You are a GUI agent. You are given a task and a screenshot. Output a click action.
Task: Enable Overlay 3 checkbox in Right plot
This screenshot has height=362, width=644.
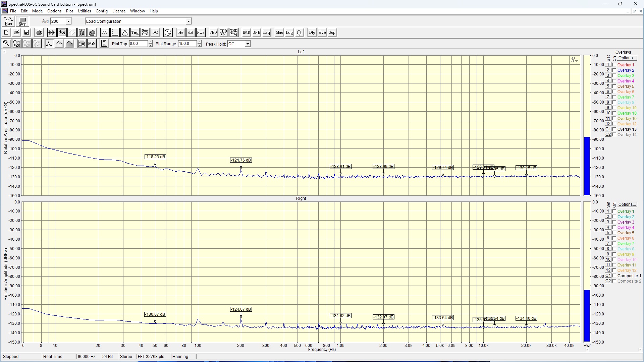[x=614, y=222]
